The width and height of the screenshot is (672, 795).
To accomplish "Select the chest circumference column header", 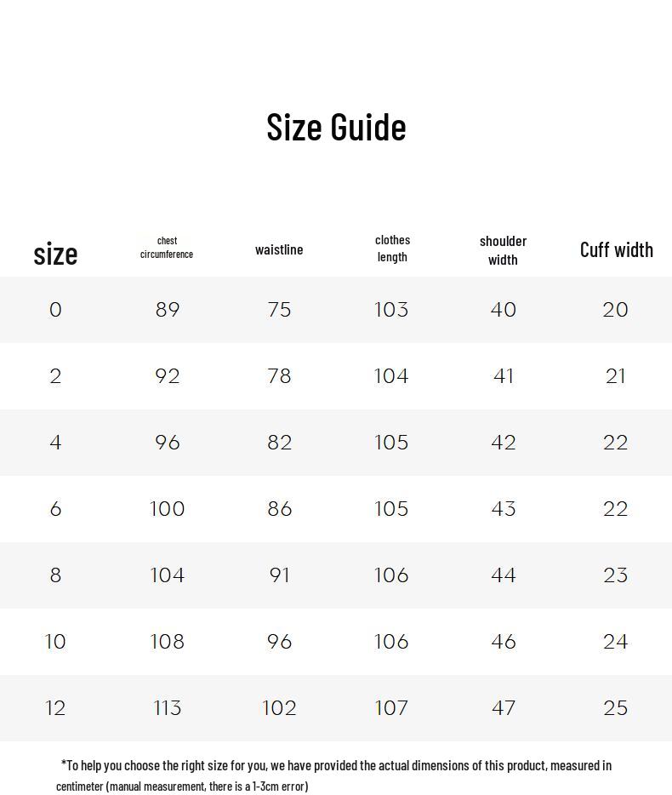I will (x=167, y=248).
